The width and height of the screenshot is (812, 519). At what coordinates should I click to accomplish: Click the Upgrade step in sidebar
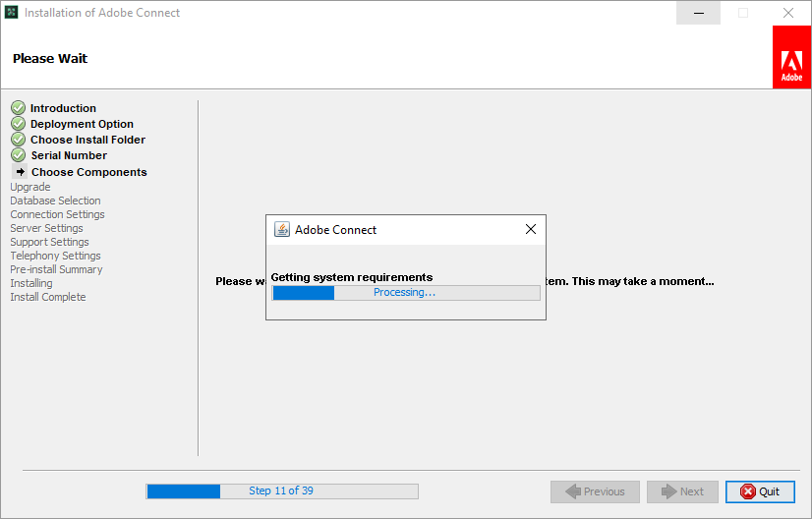click(30, 187)
